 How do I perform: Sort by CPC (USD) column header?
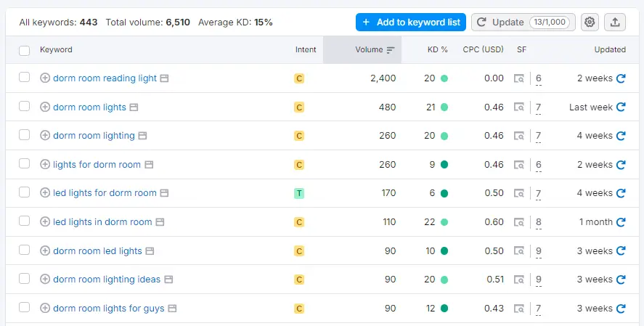482,50
